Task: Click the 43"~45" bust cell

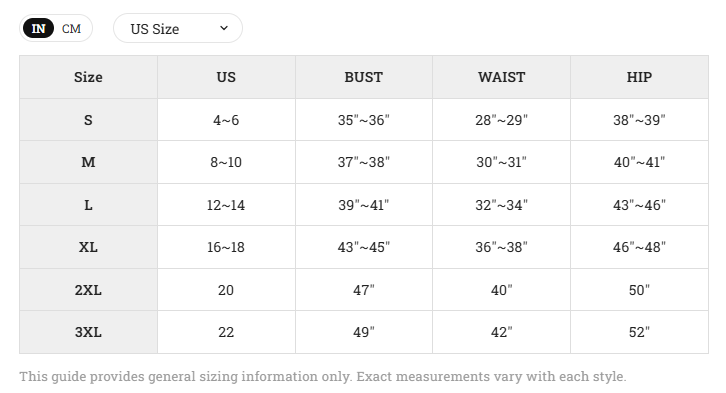Action: pyautogui.click(x=364, y=247)
